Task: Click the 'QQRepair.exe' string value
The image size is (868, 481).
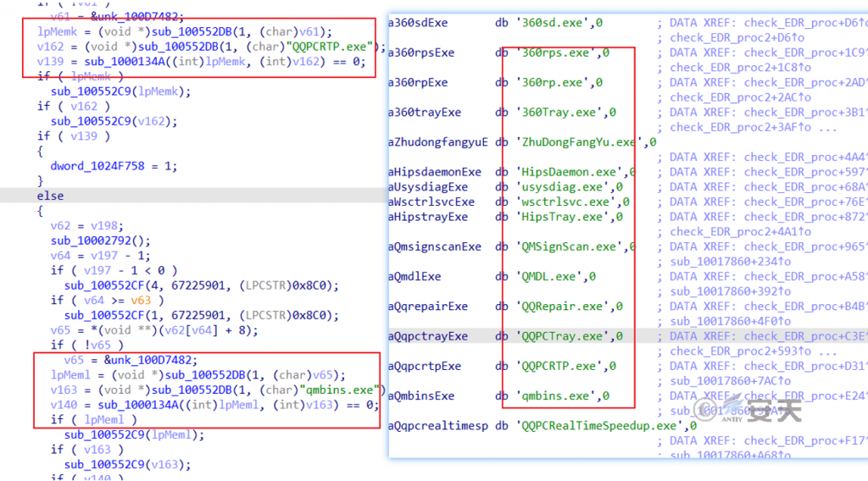Action: click(563, 307)
